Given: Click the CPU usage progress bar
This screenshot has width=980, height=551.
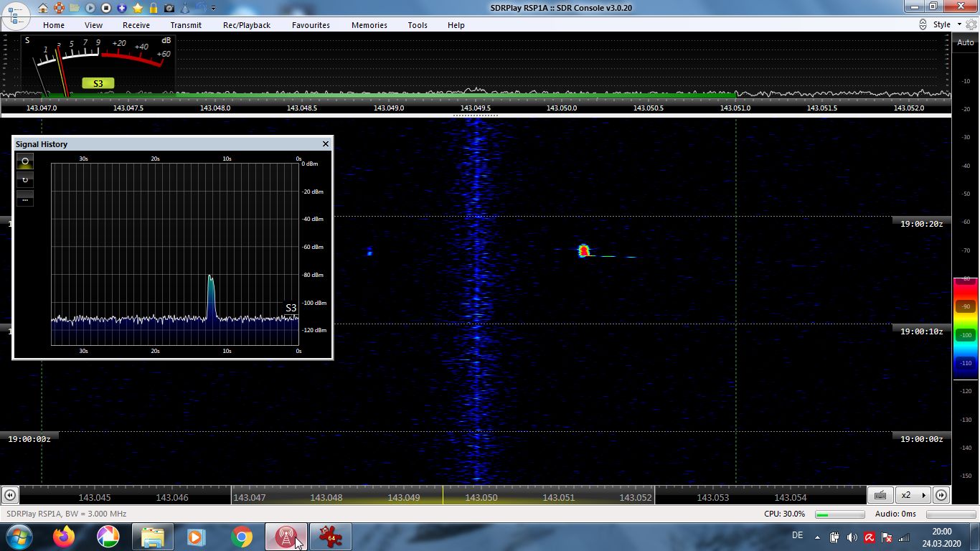Looking at the screenshot, I should pyautogui.click(x=839, y=514).
